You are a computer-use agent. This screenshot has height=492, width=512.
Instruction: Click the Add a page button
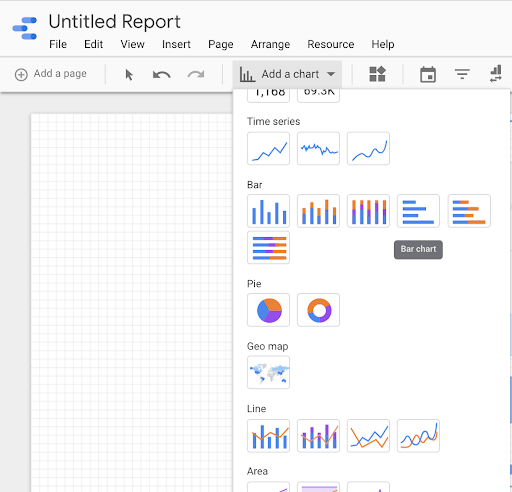coord(51,74)
